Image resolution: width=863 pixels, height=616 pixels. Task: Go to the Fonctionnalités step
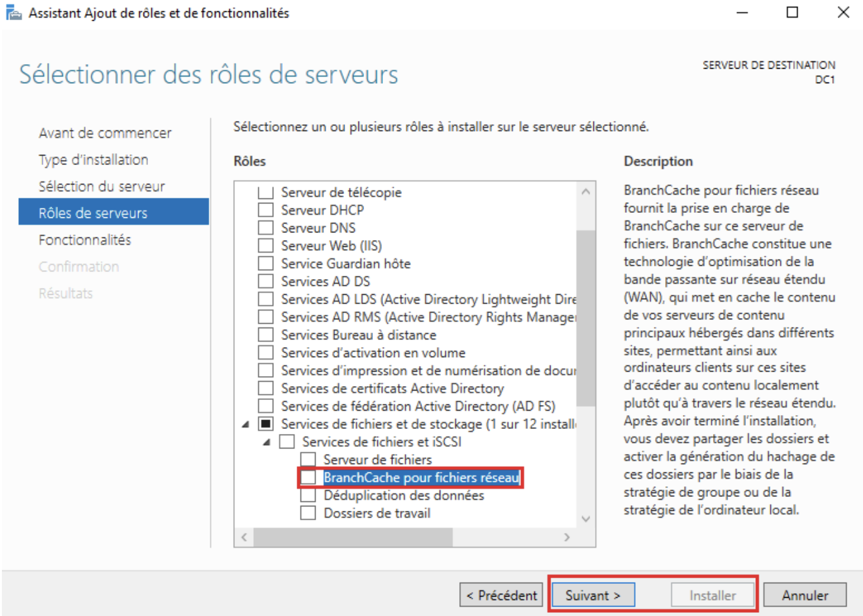point(84,240)
